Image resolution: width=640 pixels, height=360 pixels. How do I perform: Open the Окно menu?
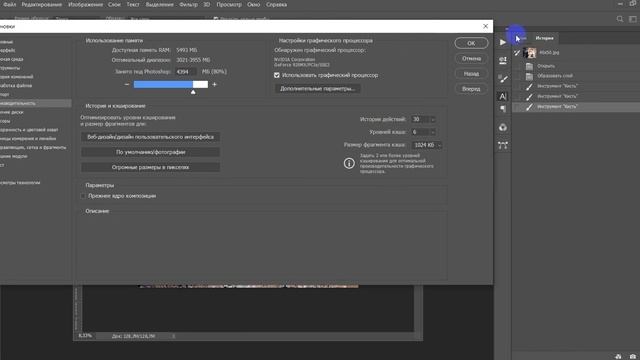[x=253, y=4]
